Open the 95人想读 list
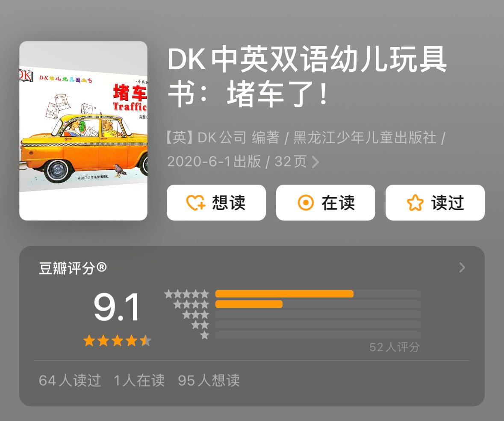This screenshot has width=504, height=421. pyautogui.click(x=209, y=380)
